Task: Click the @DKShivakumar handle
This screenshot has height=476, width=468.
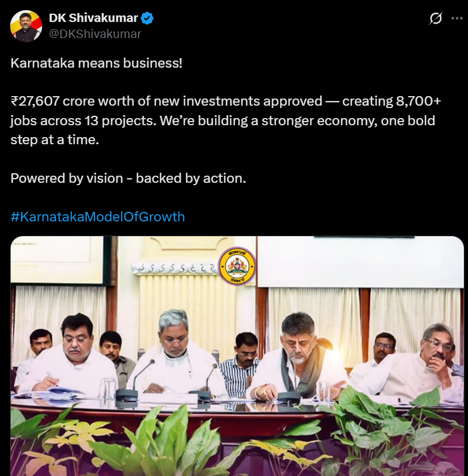Action: (95, 34)
